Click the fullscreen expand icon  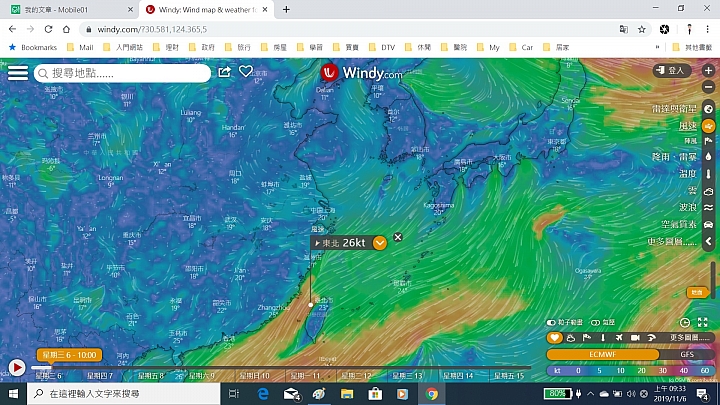point(703,322)
